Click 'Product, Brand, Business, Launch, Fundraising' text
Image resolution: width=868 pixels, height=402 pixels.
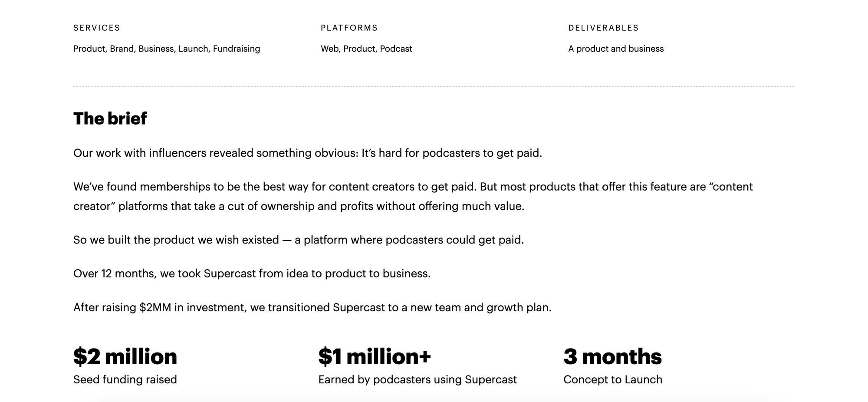point(167,49)
